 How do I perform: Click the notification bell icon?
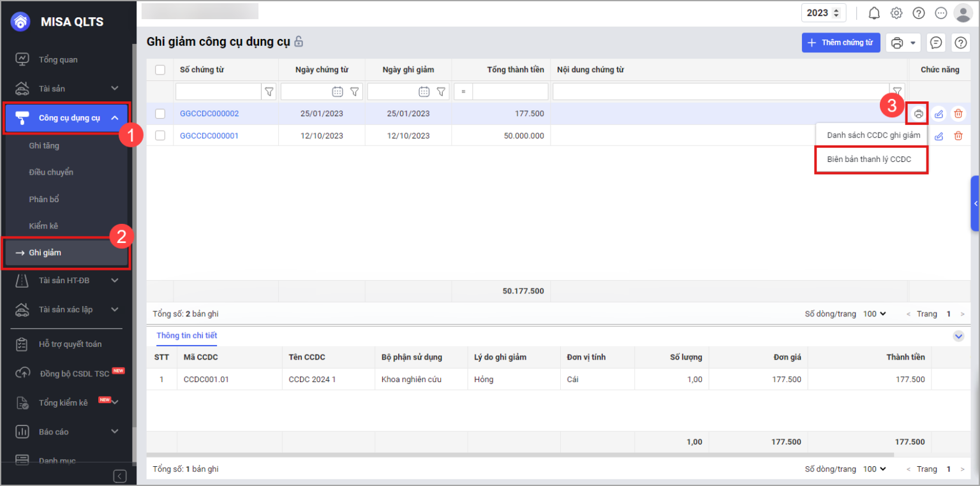[874, 13]
